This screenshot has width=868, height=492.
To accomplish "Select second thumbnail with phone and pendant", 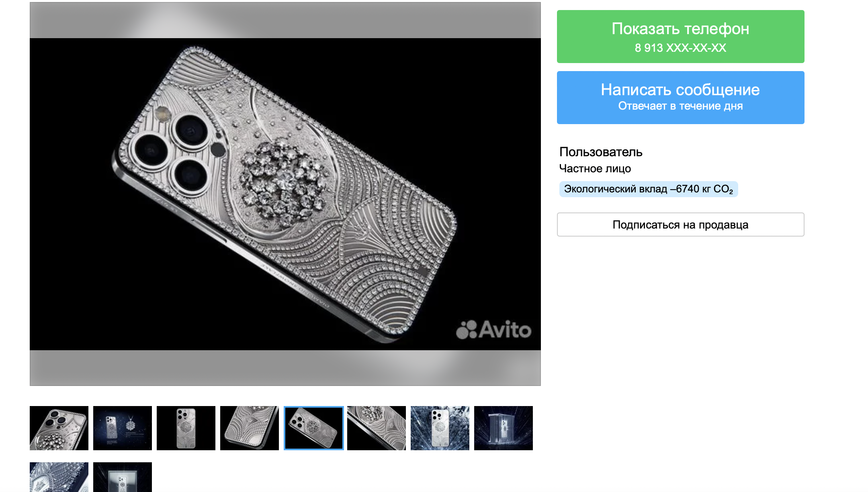I will [123, 428].
